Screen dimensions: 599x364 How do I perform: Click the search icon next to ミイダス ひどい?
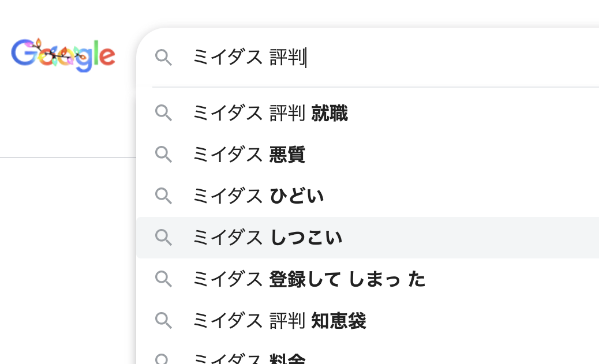(x=164, y=196)
